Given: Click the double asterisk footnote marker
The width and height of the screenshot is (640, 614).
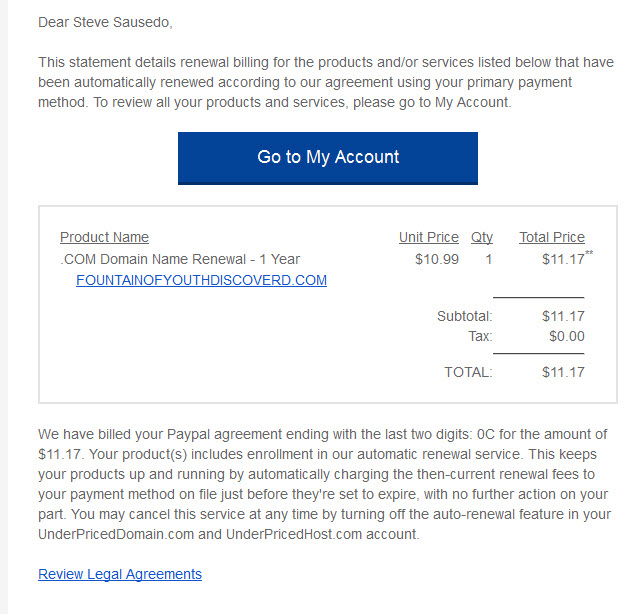Looking at the screenshot, I should [x=589, y=253].
